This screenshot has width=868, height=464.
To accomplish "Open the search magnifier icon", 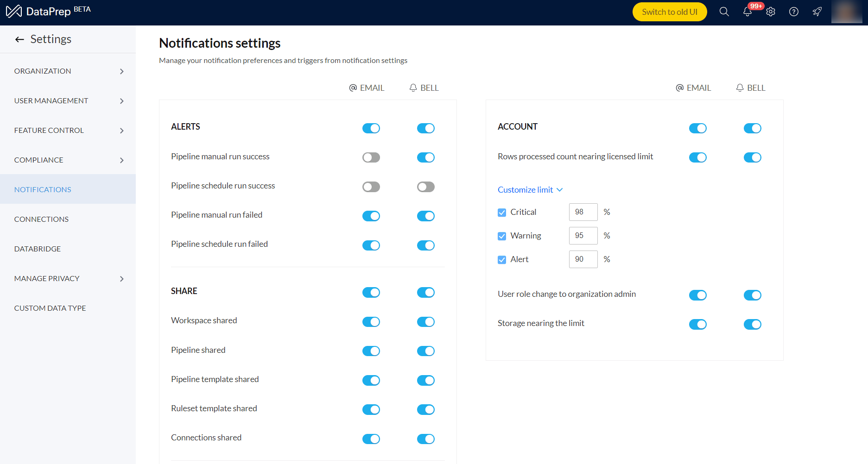I will [x=724, y=12].
